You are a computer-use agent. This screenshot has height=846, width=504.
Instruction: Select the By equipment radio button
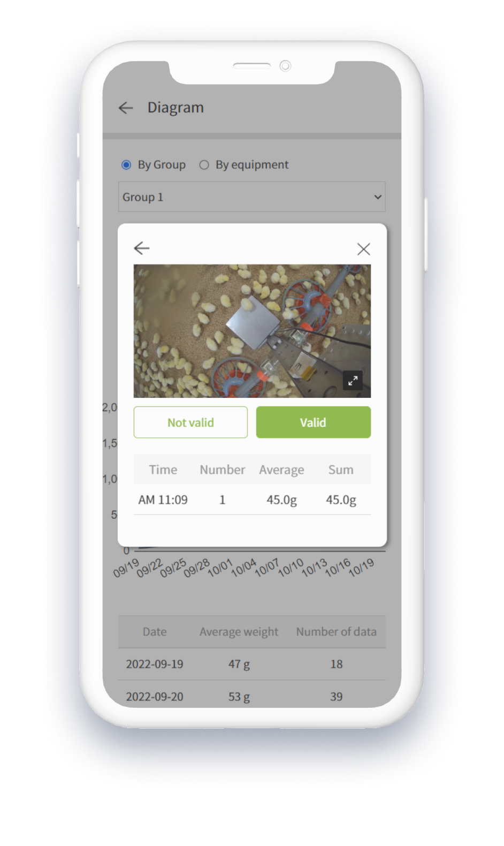pyautogui.click(x=204, y=165)
